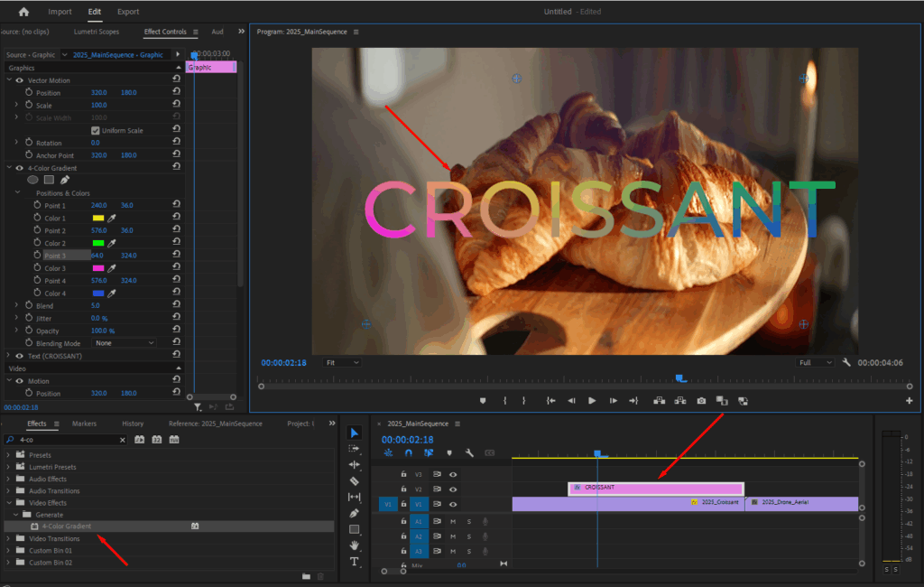Collapse the Video Effects folder
The image size is (924, 587).
pos(8,503)
